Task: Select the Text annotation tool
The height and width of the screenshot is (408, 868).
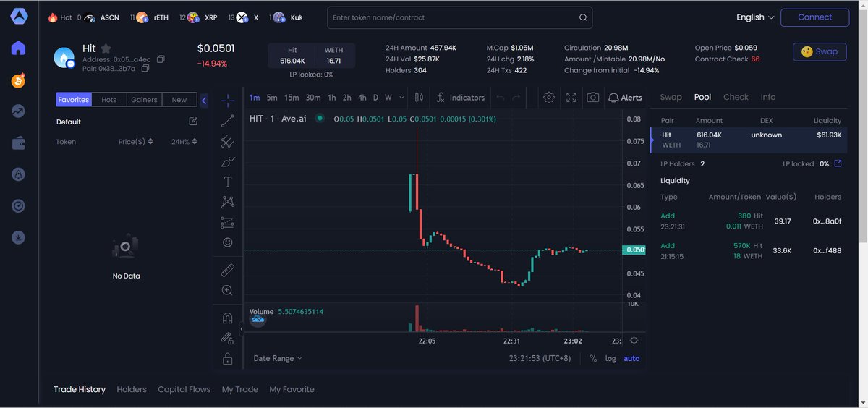Action: pyautogui.click(x=227, y=182)
